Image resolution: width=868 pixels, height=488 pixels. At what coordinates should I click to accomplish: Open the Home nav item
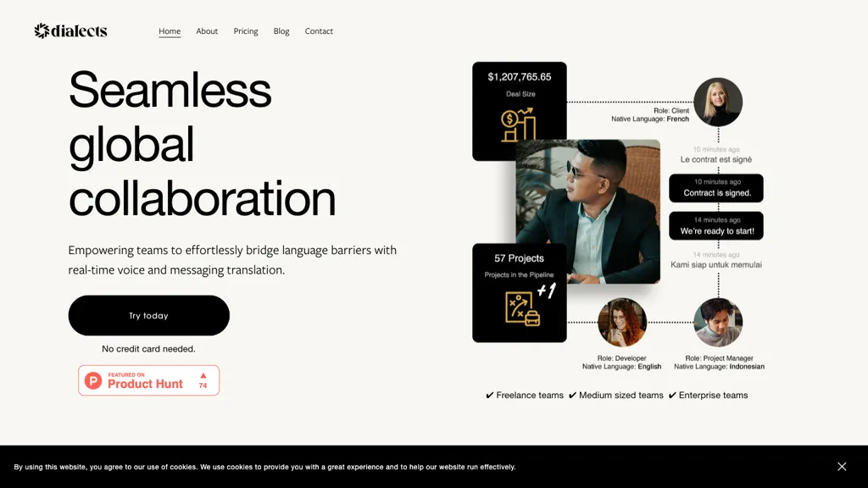point(170,31)
